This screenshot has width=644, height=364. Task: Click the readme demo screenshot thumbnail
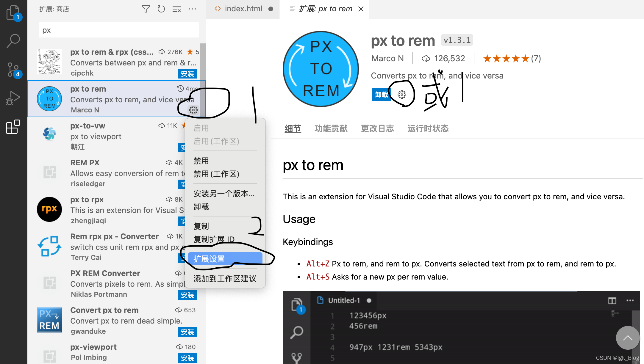pos(461,327)
